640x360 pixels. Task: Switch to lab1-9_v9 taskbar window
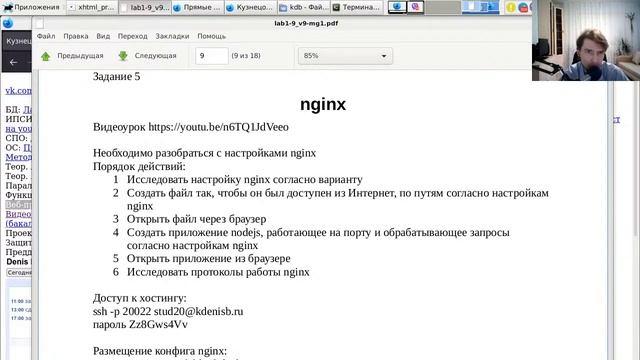tap(145, 7)
